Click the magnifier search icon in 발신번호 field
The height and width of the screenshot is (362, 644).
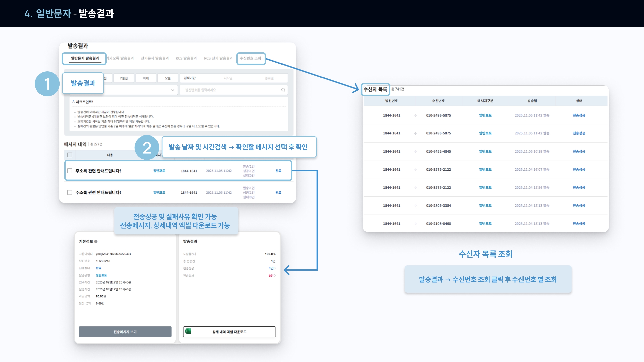pos(283,90)
